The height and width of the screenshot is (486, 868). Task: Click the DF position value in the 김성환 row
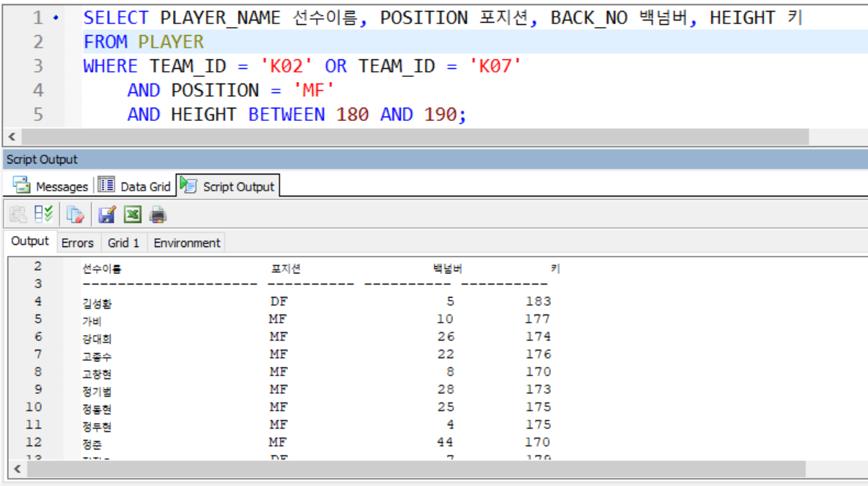click(279, 301)
